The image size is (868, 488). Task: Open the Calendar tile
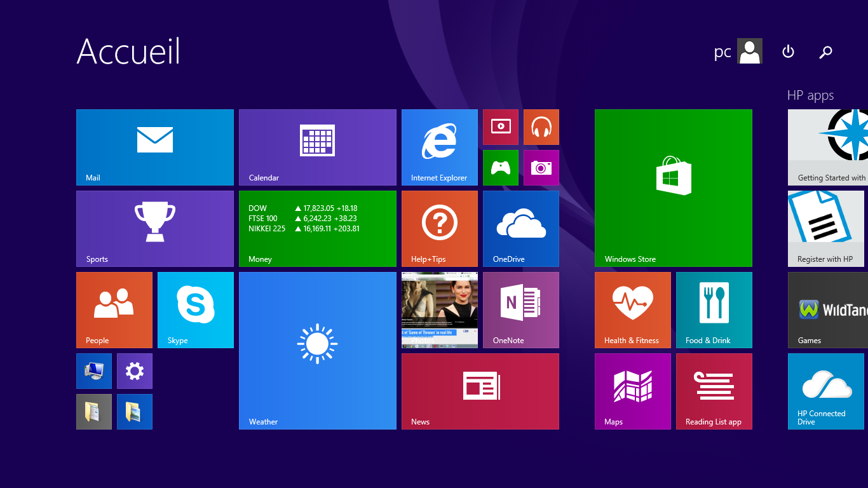point(318,147)
